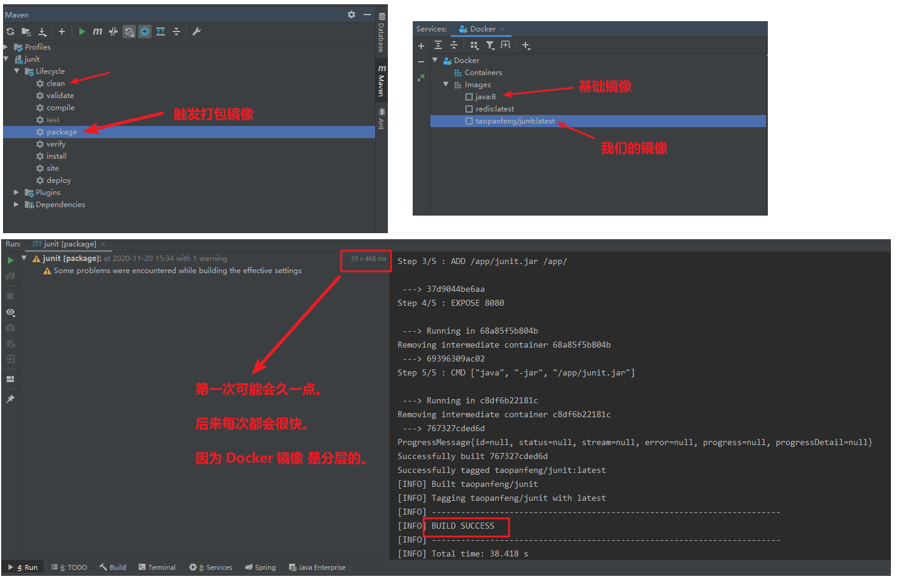The image size is (900, 588).
Task: Execute Maven goal m icon
Action: pos(98,31)
